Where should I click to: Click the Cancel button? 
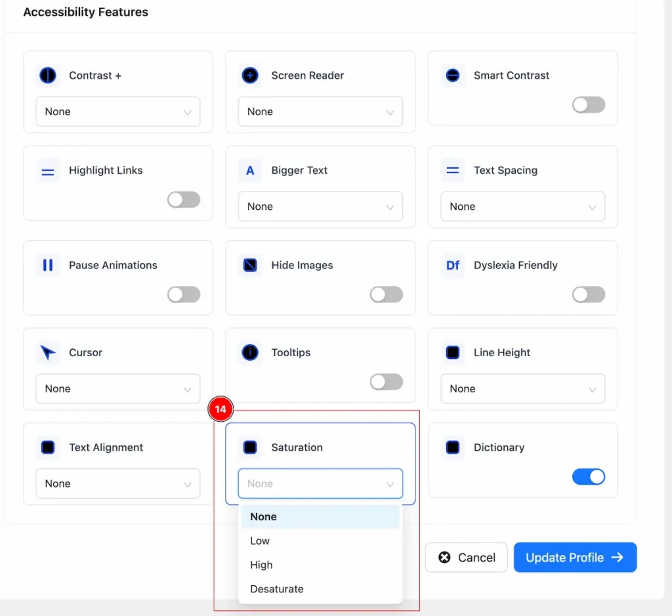point(466,558)
